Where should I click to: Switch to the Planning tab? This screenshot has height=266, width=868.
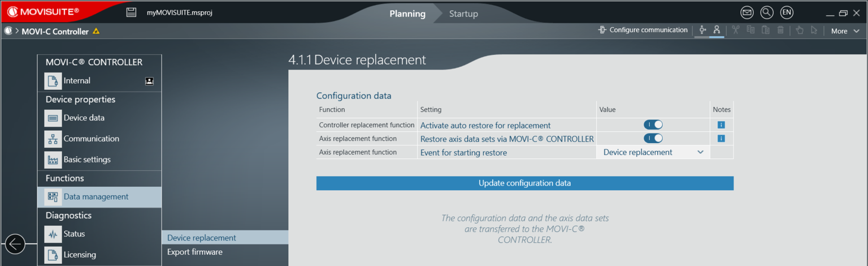(407, 14)
